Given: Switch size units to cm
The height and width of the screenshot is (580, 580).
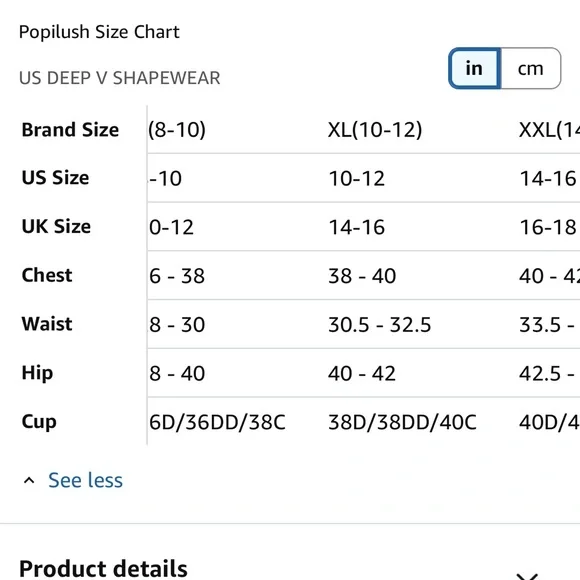Looking at the screenshot, I should pyautogui.click(x=531, y=68).
